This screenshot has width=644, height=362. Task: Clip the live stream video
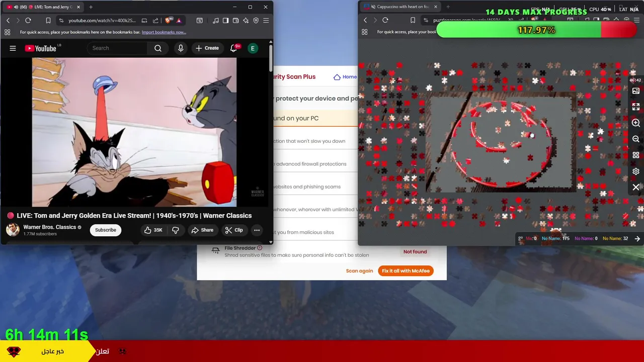tap(234, 230)
